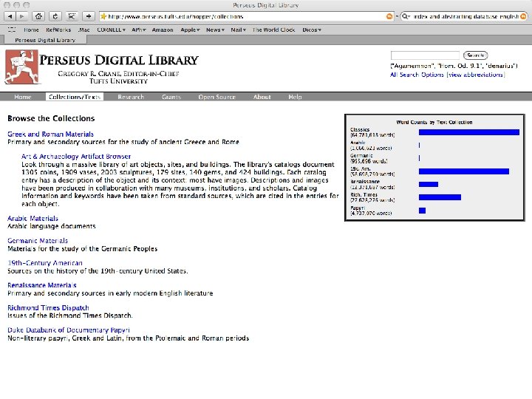Click the Home navigation tab on site

[23, 97]
